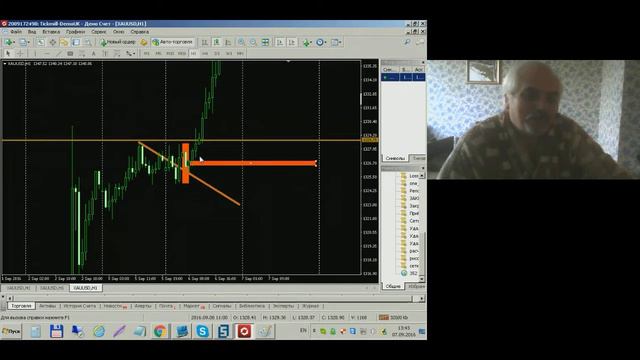This screenshot has width=640, height=360.
Task: Open Skype from the taskbar
Action: (202, 331)
